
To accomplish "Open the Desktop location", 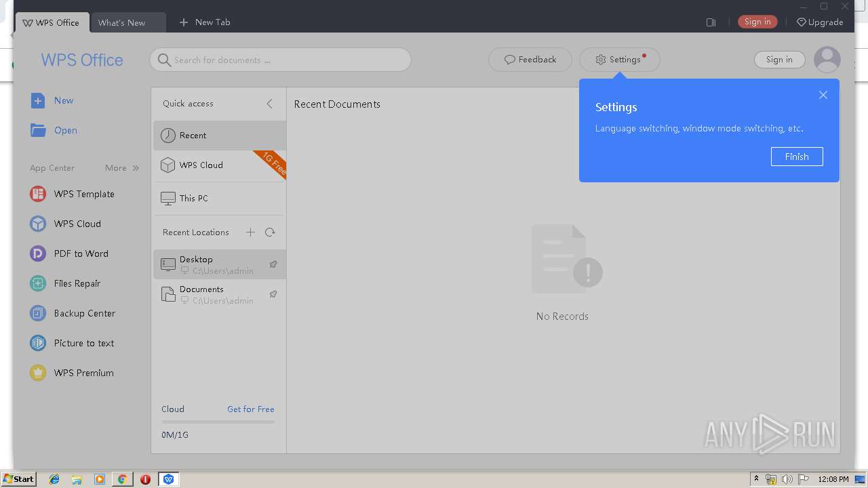I will (x=219, y=264).
